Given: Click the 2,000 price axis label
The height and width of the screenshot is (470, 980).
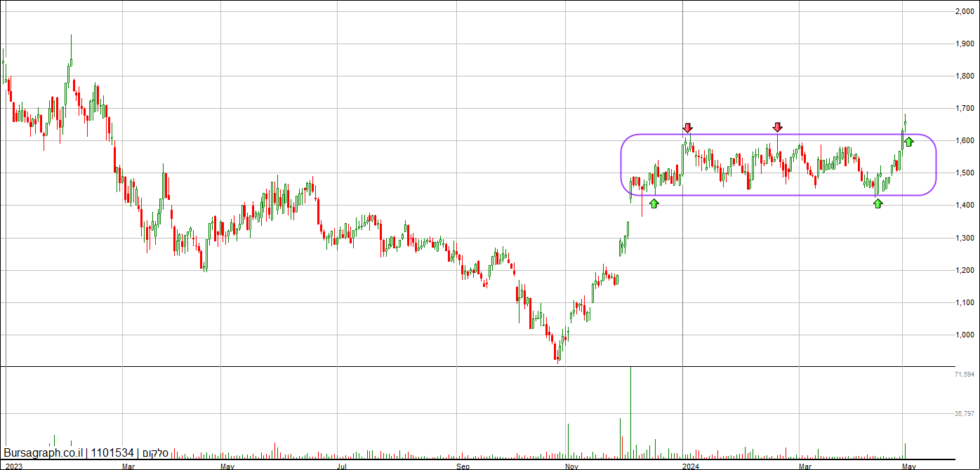Looking at the screenshot, I should pyautogui.click(x=964, y=11).
